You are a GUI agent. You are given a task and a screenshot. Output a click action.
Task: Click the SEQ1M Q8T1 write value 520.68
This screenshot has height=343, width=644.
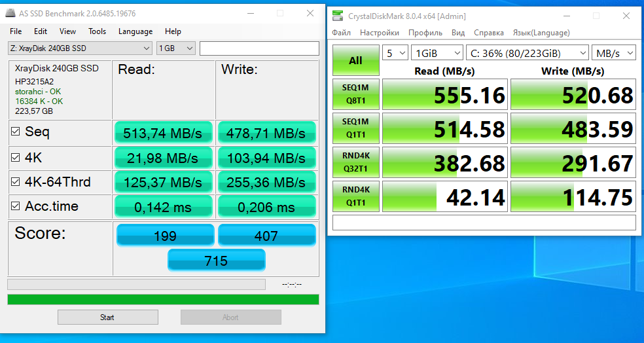(x=573, y=94)
